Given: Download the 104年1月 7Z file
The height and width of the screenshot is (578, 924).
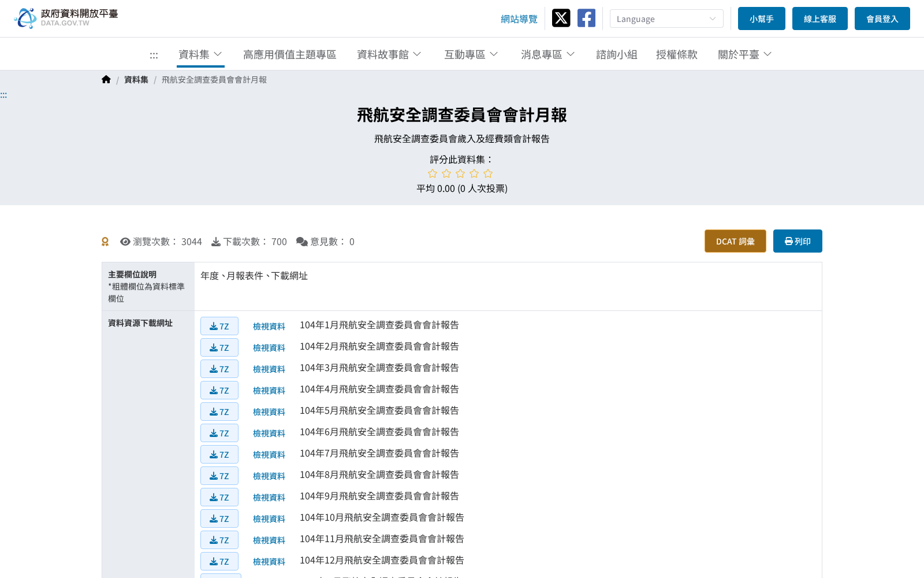Looking at the screenshot, I should point(219,326).
